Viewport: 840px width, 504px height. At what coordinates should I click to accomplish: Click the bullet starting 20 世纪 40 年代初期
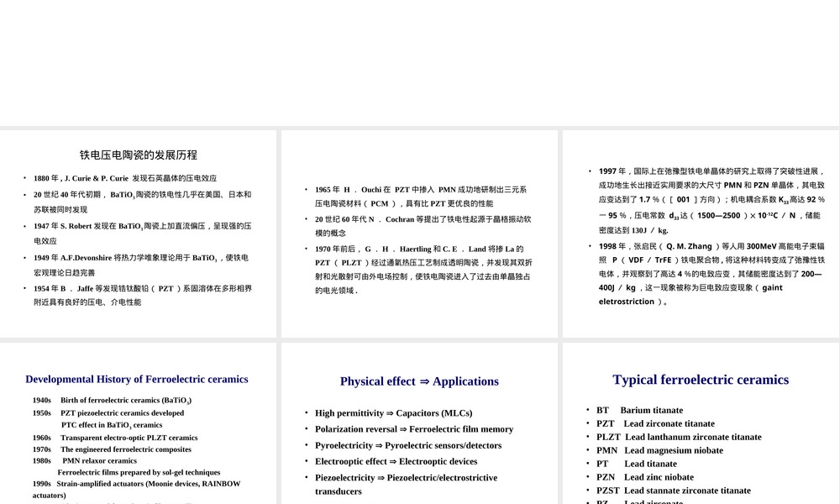(x=143, y=202)
